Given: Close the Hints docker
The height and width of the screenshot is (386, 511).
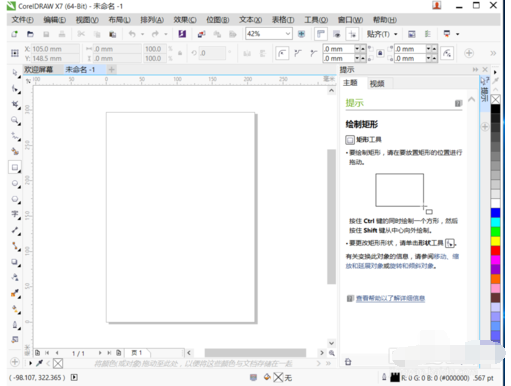Looking at the screenshot, I should tap(485, 69).
